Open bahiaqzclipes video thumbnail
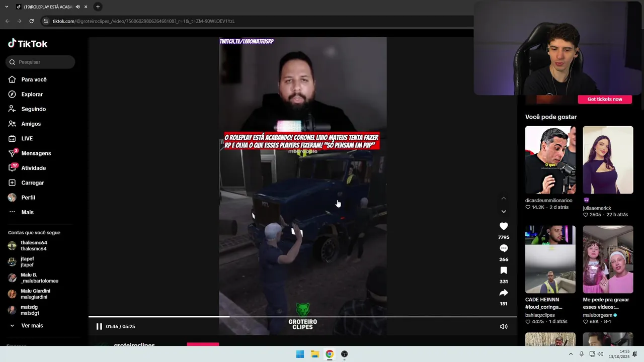Image resolution: width=644 pixels, height=362 pixels. click(x=550, y=259)
